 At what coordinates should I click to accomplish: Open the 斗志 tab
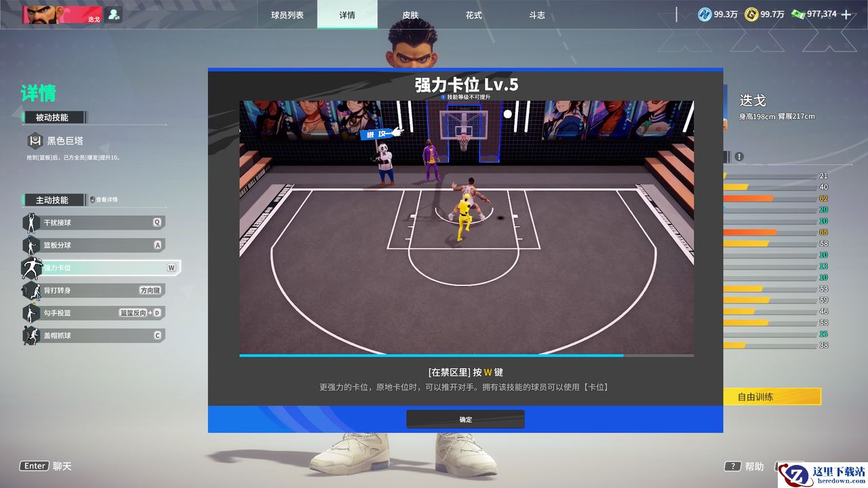pyautogui.click(x=536, y=15)
